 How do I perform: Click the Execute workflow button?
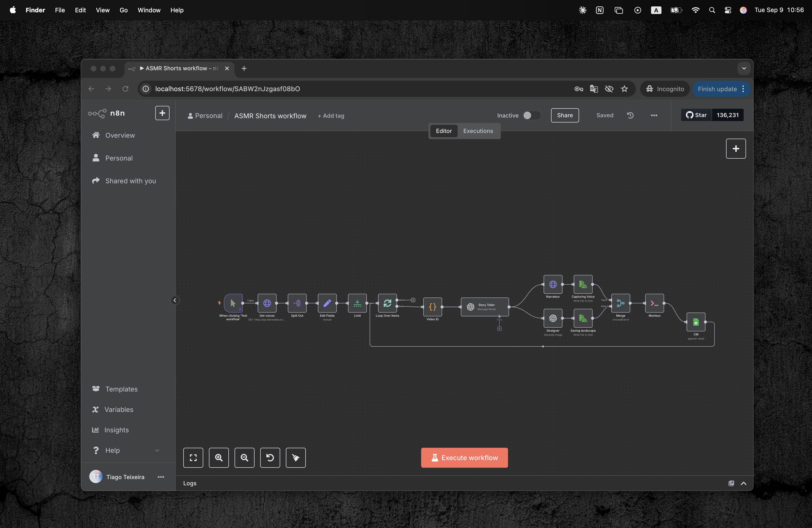click(x=464, y=457)
